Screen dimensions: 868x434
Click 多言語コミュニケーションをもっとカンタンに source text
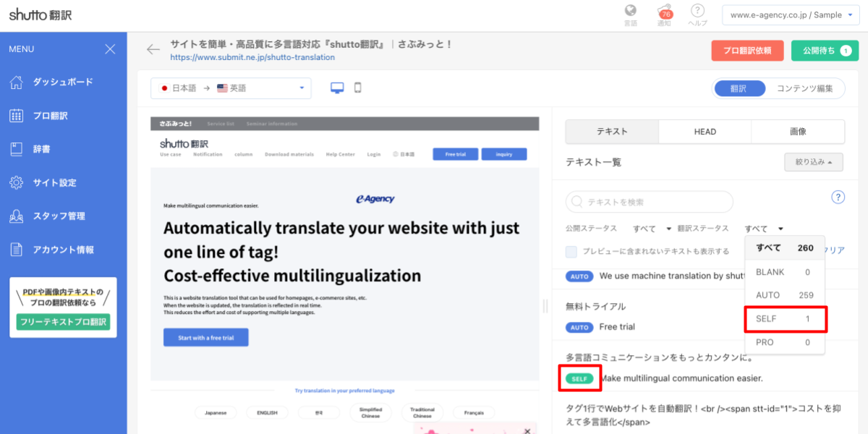[x=659, y=358]
